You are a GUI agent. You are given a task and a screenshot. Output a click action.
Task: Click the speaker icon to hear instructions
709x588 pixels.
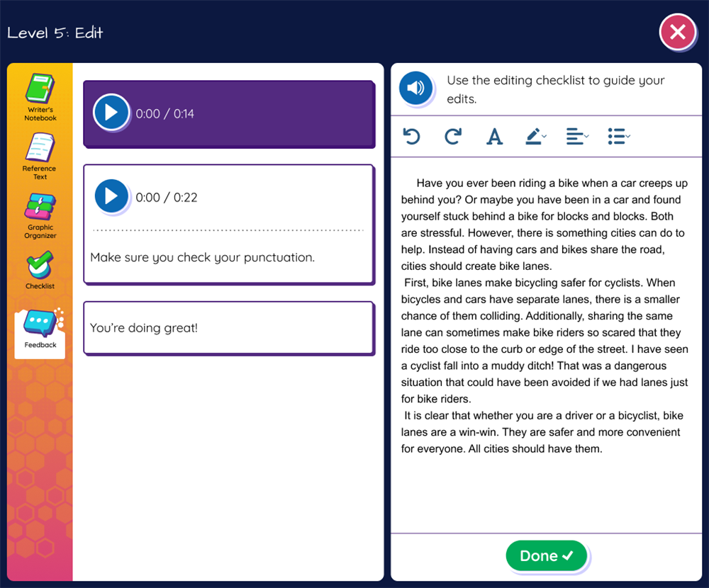tap(415, 89)
